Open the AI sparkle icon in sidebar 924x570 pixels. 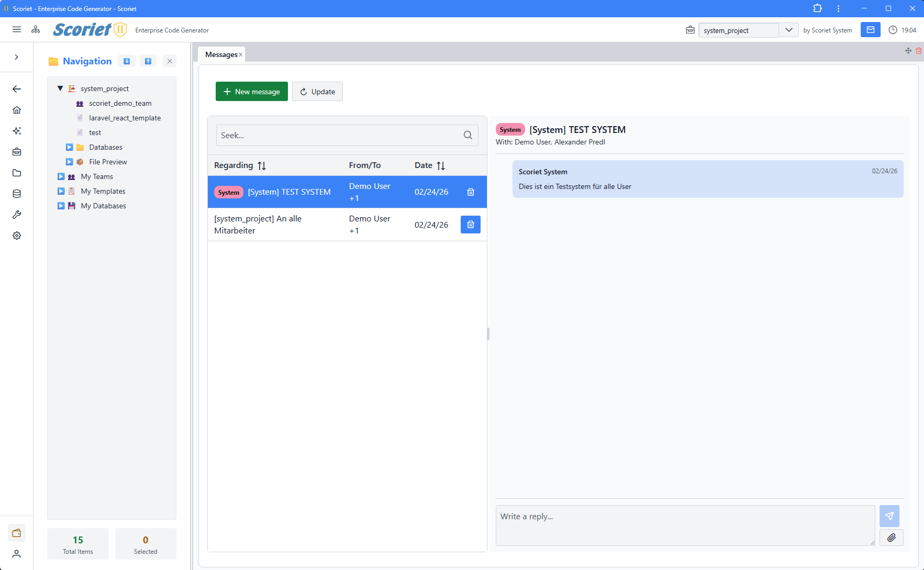17,131
